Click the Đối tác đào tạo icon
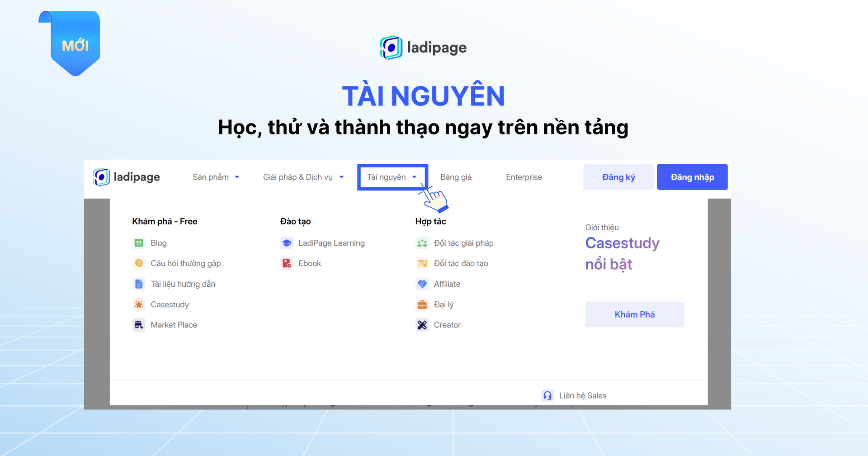The height and width of the screenshot is (456, 868). tap(422, 263)
